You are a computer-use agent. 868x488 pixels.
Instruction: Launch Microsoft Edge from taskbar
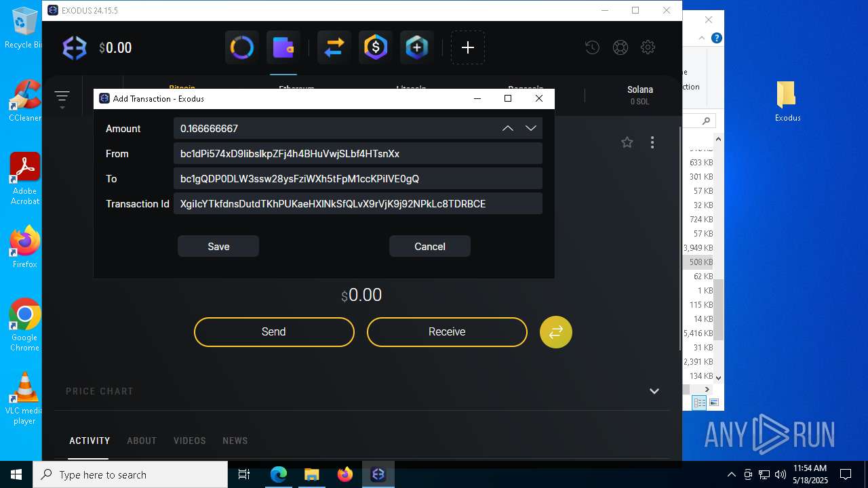tap(279, 474)
